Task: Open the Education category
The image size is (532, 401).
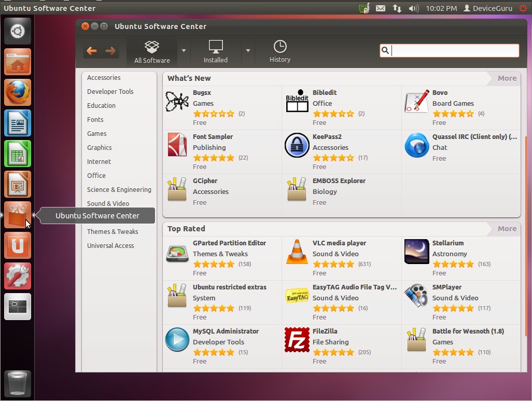Action: pos(101,105)
